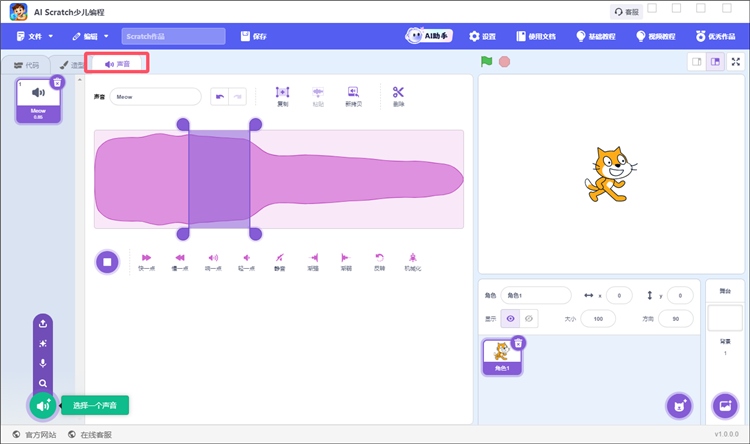Click the upload sound icon

(43, 323)
